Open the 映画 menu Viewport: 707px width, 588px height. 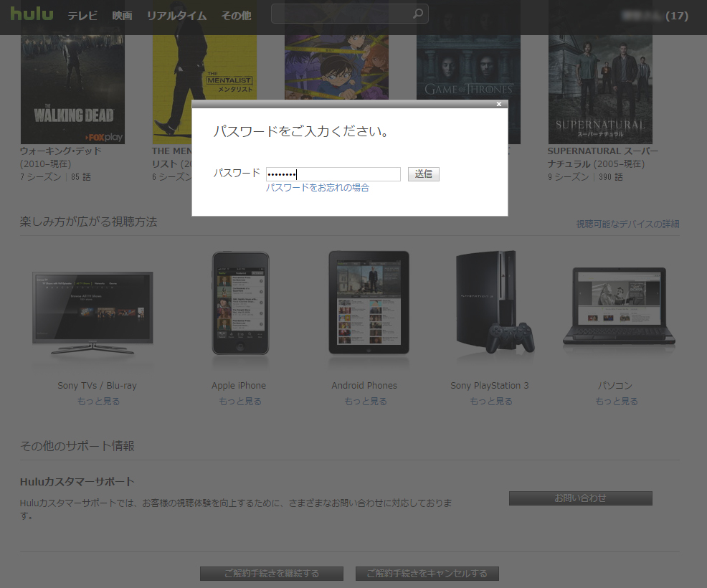point(122,16)
